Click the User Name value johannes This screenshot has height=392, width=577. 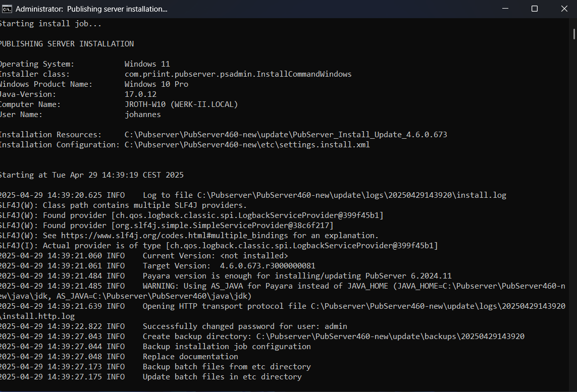(142, 115)
